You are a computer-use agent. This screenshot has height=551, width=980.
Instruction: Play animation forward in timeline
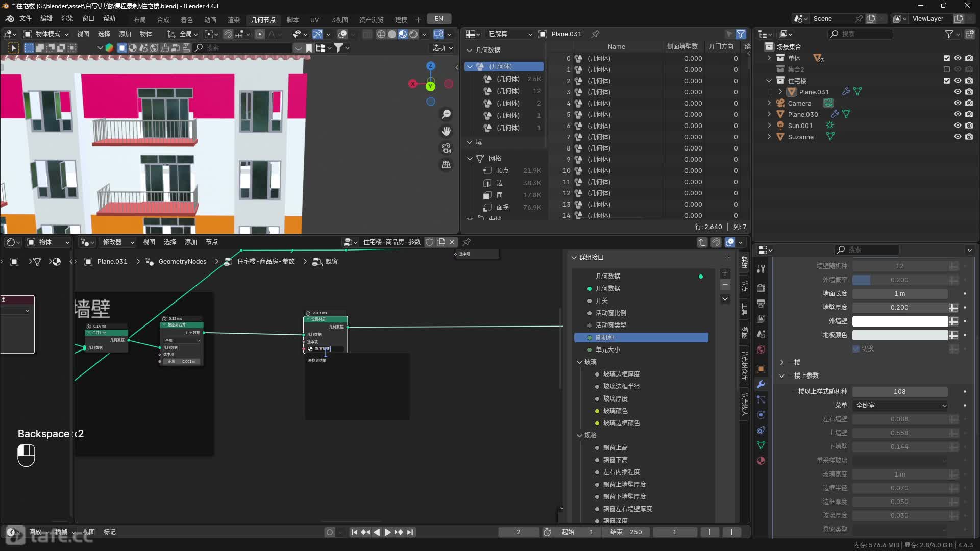[387, 532]
